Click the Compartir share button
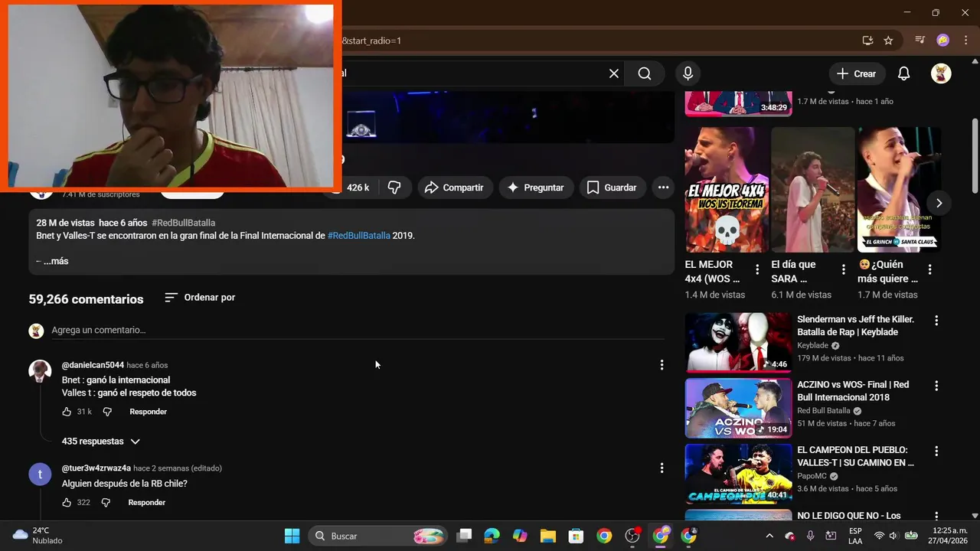 click(x=455, y=187)
